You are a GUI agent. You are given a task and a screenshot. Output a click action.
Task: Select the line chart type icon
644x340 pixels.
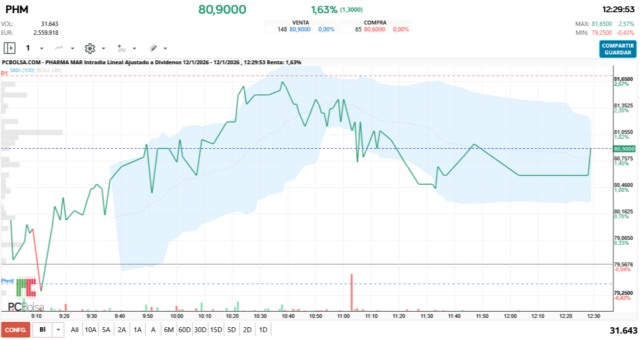[59, 48]
